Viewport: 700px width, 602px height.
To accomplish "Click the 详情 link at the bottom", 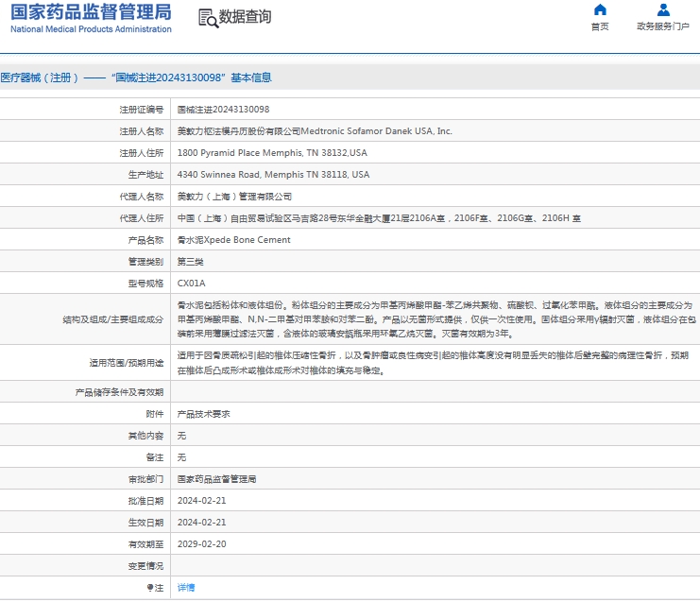I will coord(186,588).
